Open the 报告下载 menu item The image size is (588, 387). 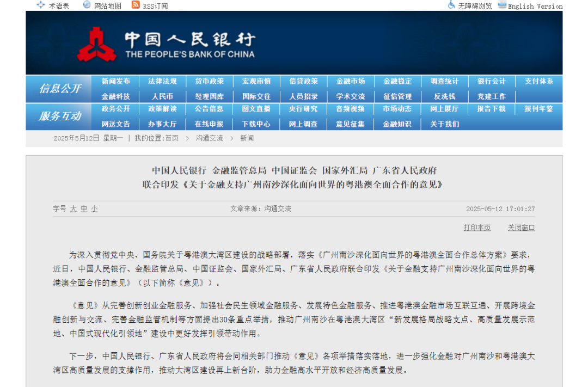pos(492,109)
